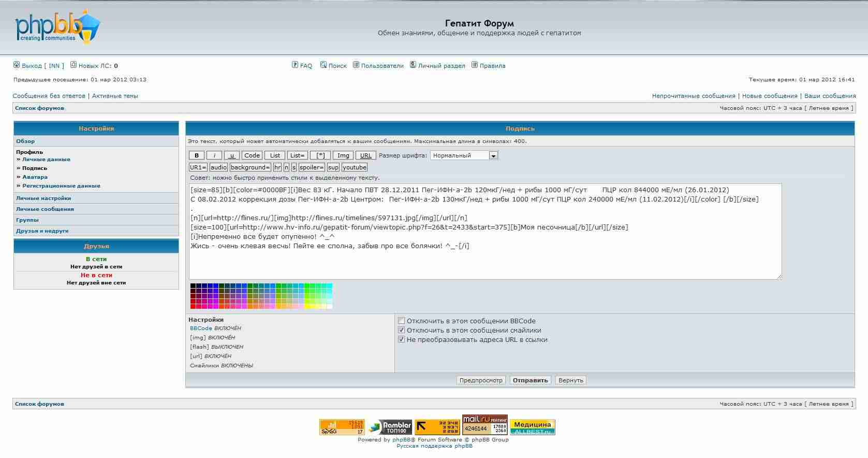The height and width of the screenshot is (458, 868).
Task: Click the text area resize handle
Action: pyautogui.click(x=778, y=276)
